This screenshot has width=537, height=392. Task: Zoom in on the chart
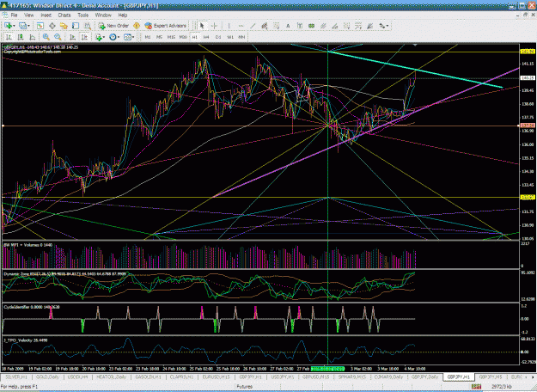[46, 37]
